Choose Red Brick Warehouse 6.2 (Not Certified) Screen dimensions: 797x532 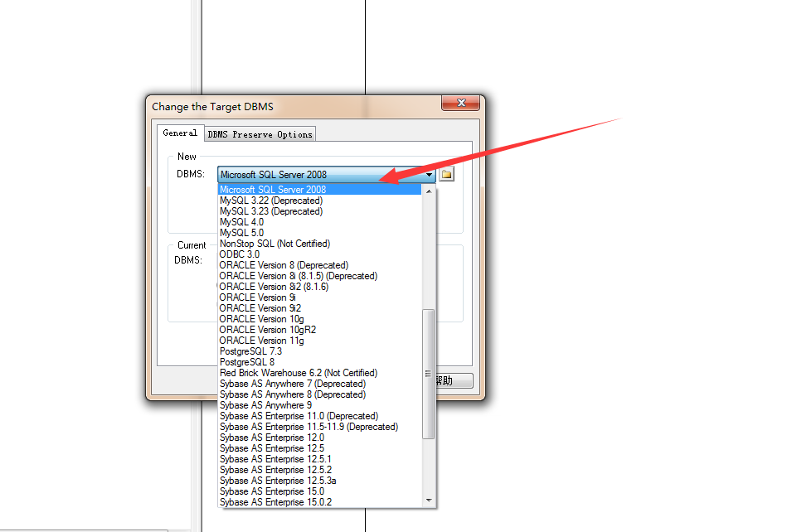tap(320, 373)
